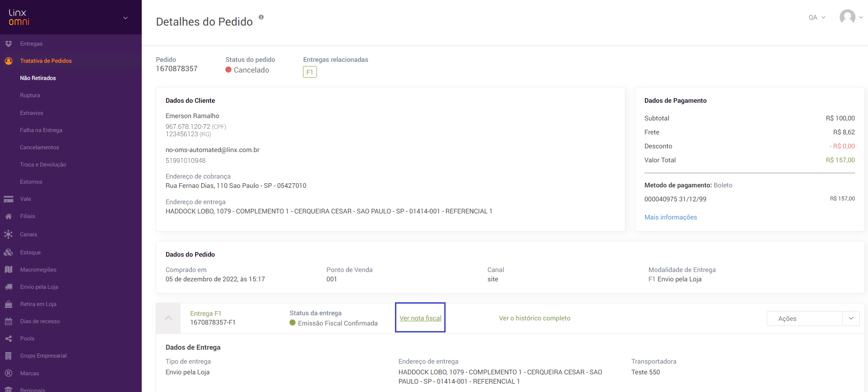Viewport: 868px width, 392px height.
Task: Click the Linx Omni logo
Action: click(x=19, y=17)
